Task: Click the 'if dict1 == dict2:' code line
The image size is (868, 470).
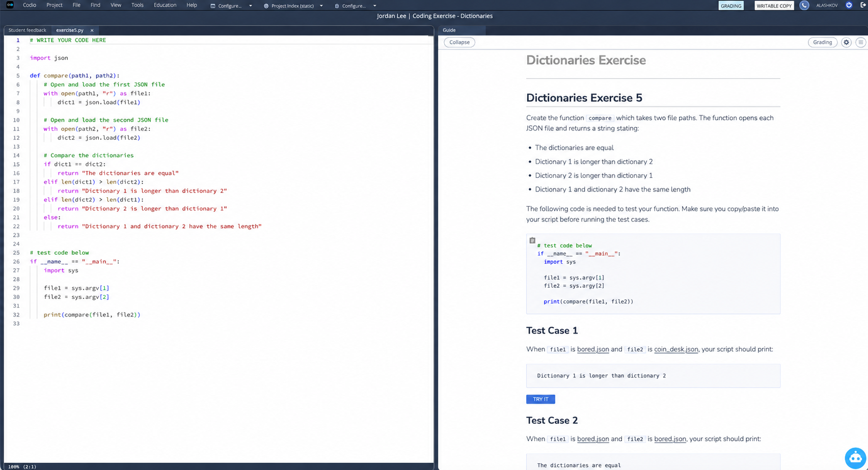Action: [x=75, y=164]
